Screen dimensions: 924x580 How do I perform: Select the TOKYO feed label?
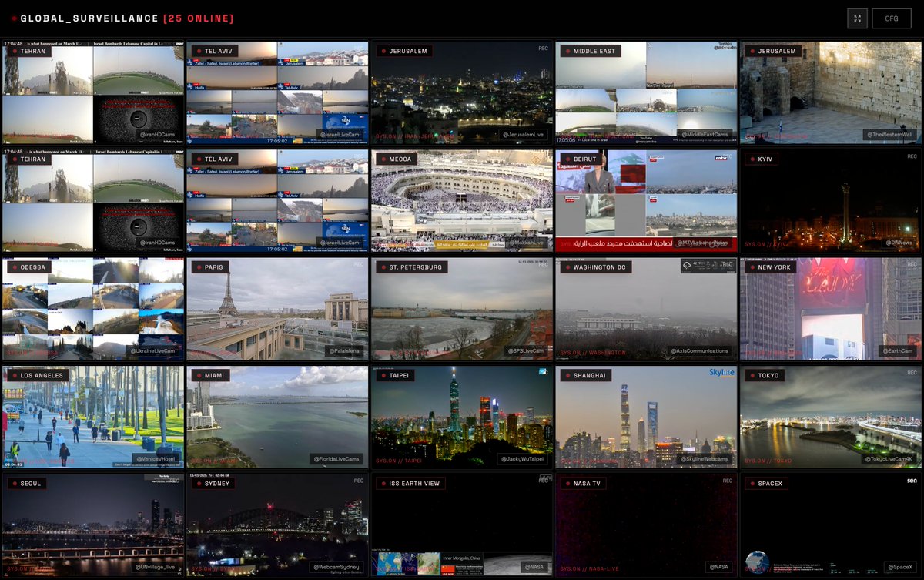(x=766, y=375)
